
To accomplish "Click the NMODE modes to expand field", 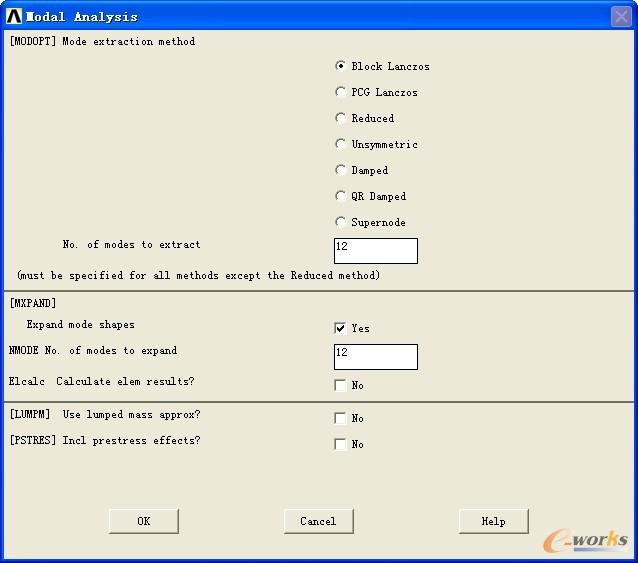I will pyautogui.click(x=375, y=356).
